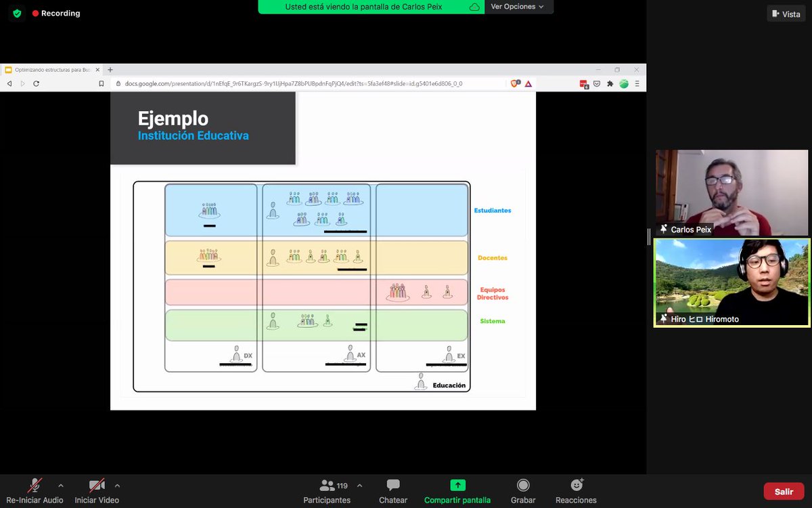The height and width of the screenshot is (508, 812).
Task: Click the Brave rewards triangle icon
Action: [528, 83]
